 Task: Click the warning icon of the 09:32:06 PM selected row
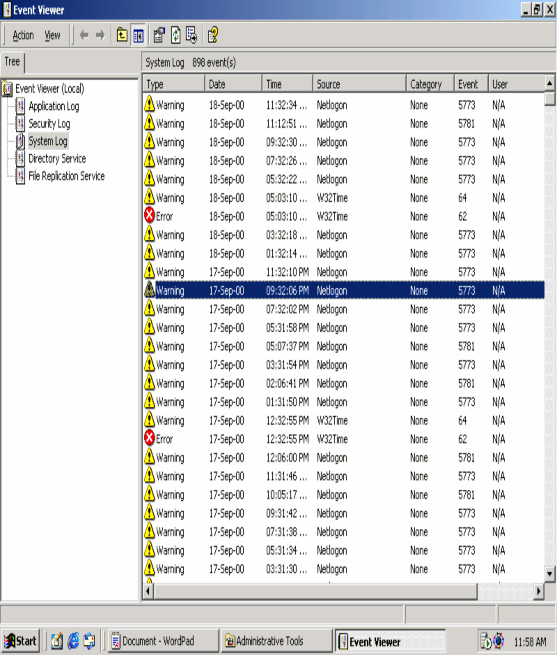point(149,290)
